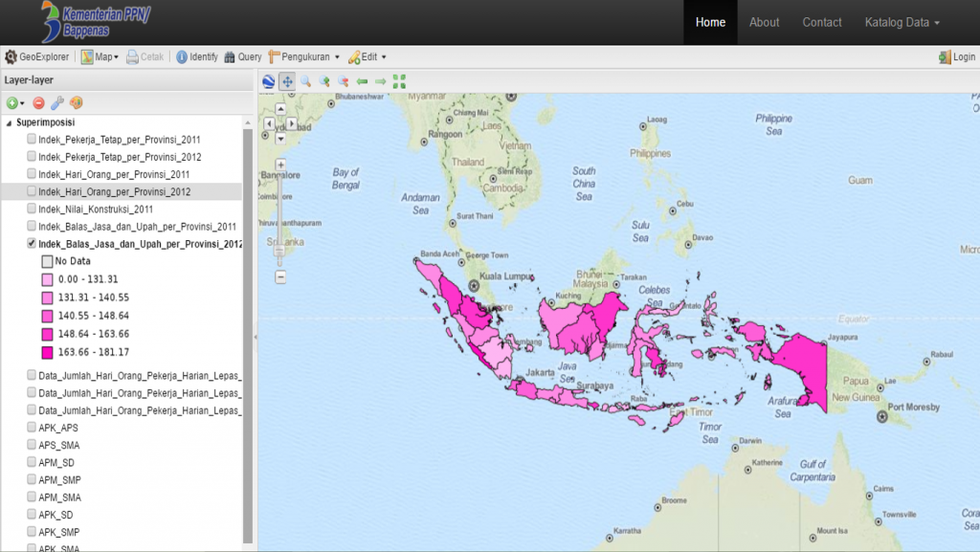Activate the Zoom In magnifier tool
Screen dimensions: 980x552
pyautogui.click(x=323, y=81)
